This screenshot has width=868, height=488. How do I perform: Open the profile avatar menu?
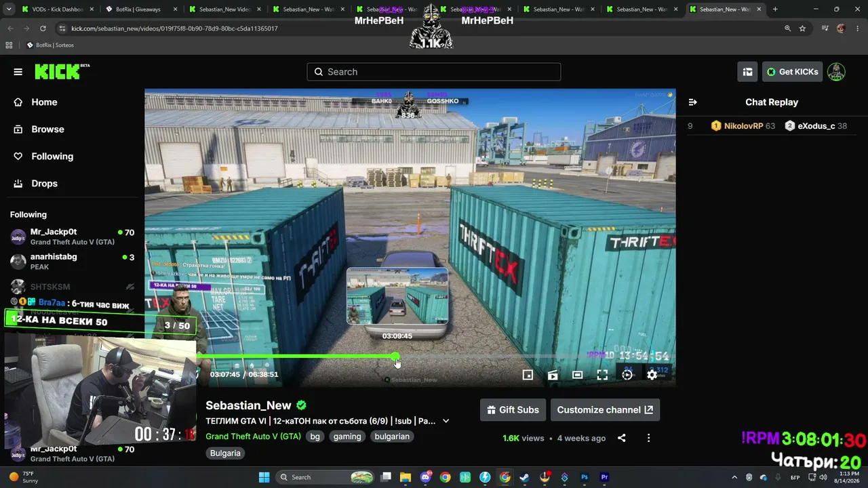coord(836,72)
